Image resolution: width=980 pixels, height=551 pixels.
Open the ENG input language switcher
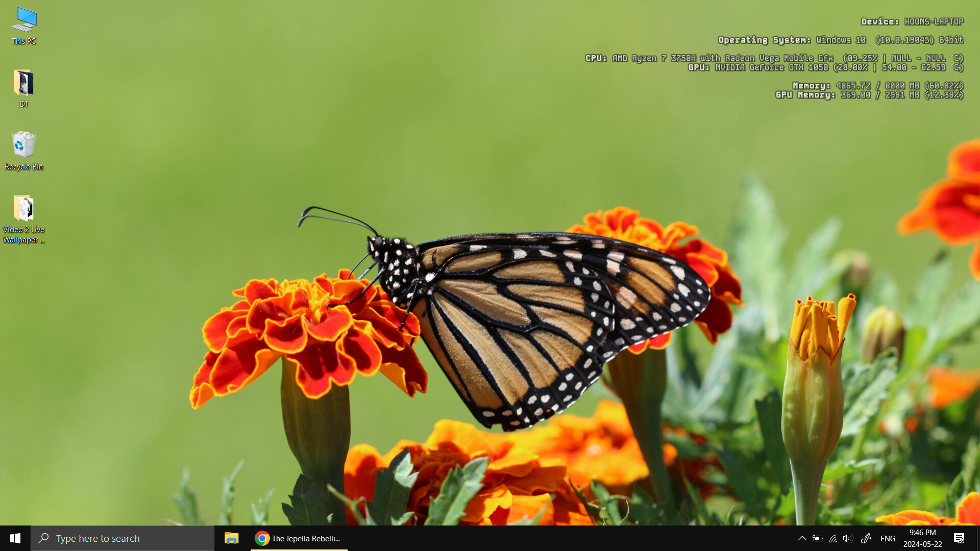888,538
